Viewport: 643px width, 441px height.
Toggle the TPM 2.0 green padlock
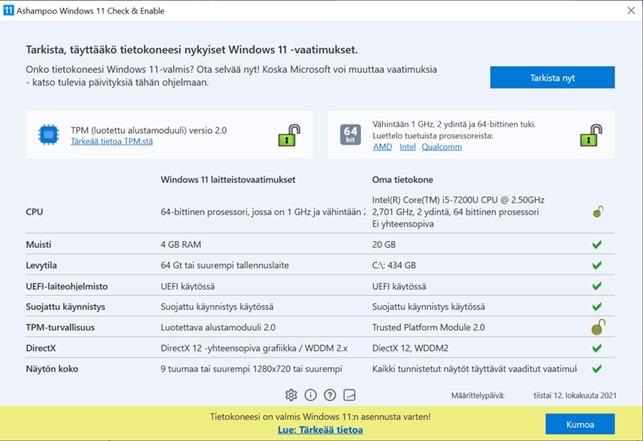tap(289, 135)
